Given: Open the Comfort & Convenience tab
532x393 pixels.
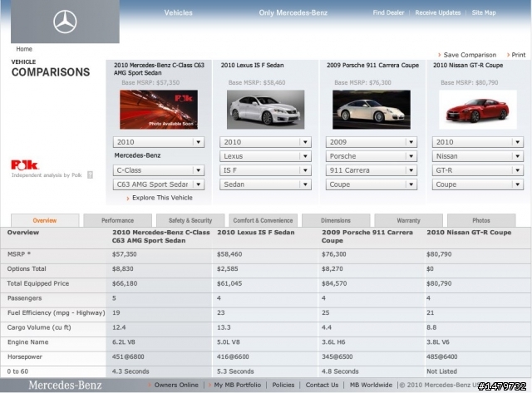Looking at the screenshot, I should [x=263, y=220].
